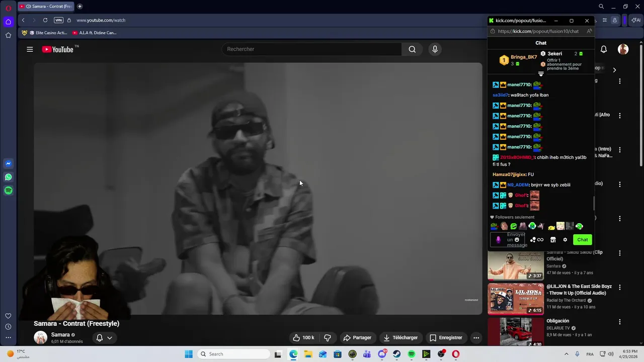This screenshot has width=644, height=362.
Task: Reload the YouTube page
Action: pos(45,20)
